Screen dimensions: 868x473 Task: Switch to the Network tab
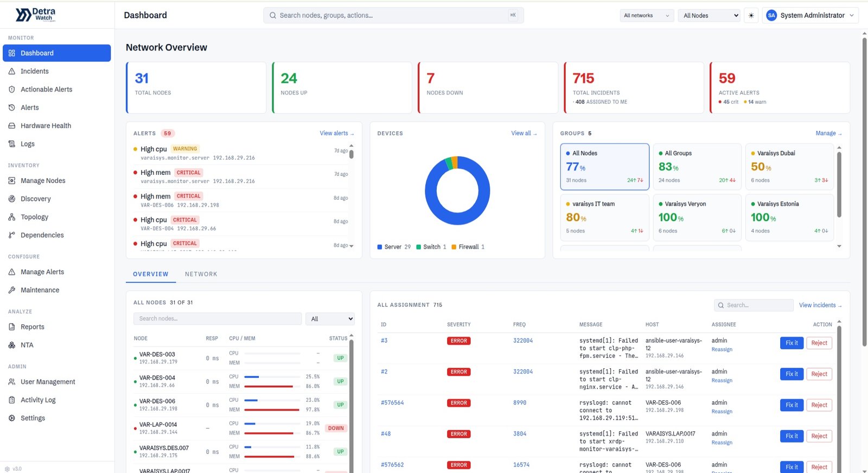(x=201, y=274)
